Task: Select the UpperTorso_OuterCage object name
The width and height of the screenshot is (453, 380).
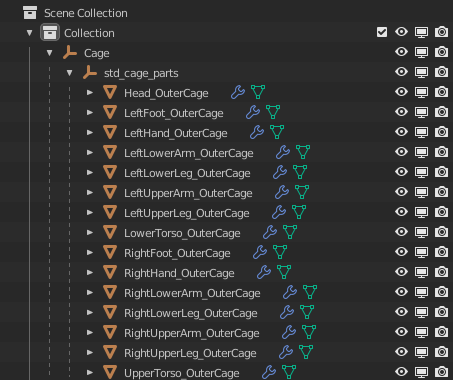Action: (x=182, y=373)
